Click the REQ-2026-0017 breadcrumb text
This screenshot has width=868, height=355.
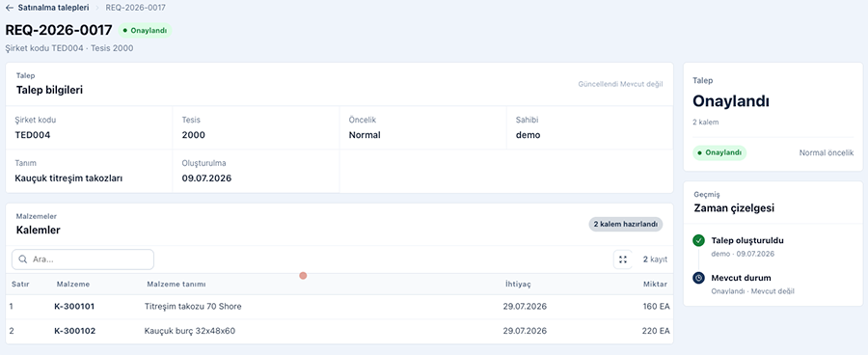[x=135, y=8]
